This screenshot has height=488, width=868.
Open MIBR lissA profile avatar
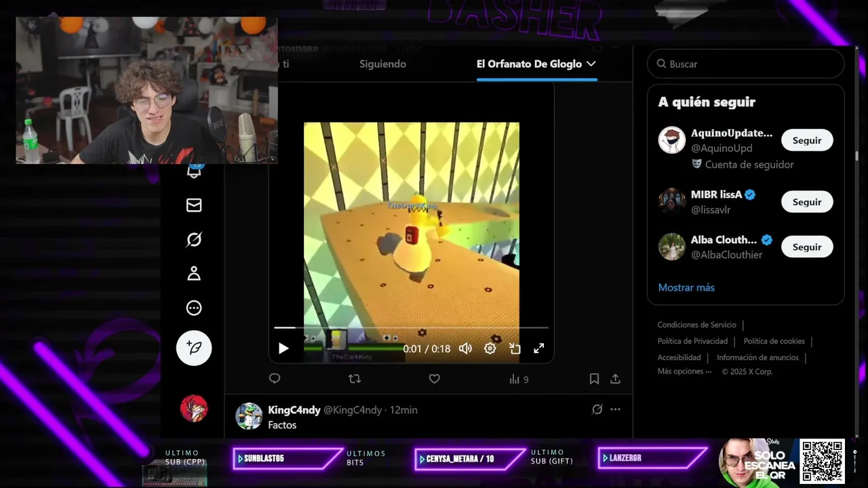(672, 202)
